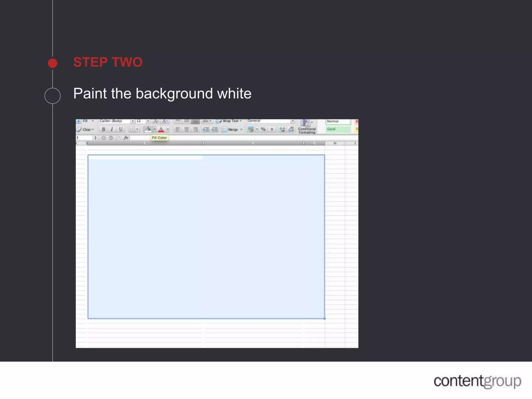Click the Decrease Font Size icon
Image resolution: width=532 pixels, height=399 pixels.
click(x=165, y=121)
